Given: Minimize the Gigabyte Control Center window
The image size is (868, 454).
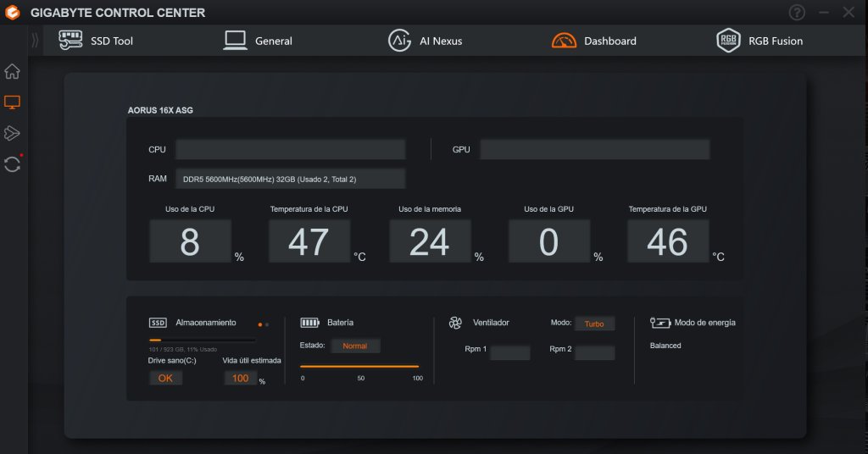Looking at the screenshot, I should click(x=824, y=12).
